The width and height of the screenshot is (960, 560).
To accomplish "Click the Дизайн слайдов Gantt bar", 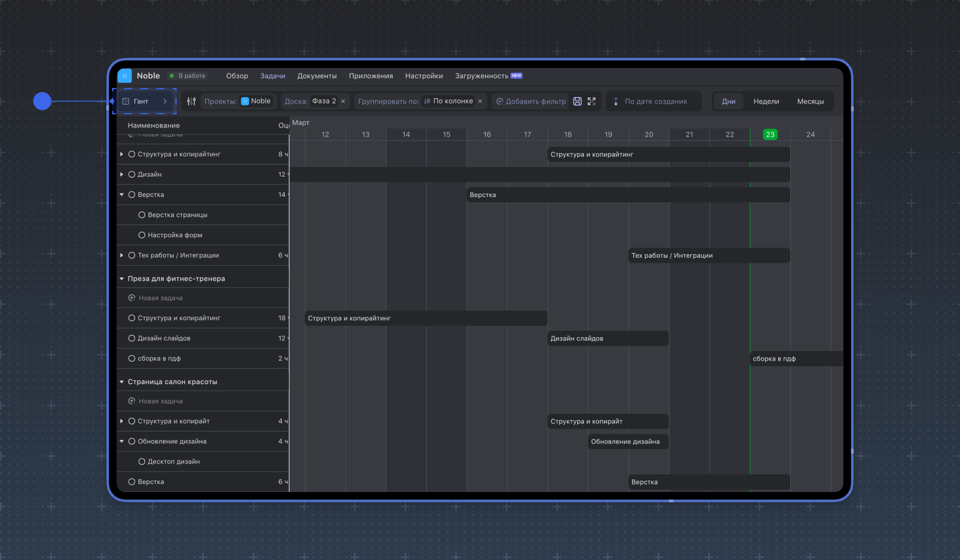I will [x=607, y=338].
